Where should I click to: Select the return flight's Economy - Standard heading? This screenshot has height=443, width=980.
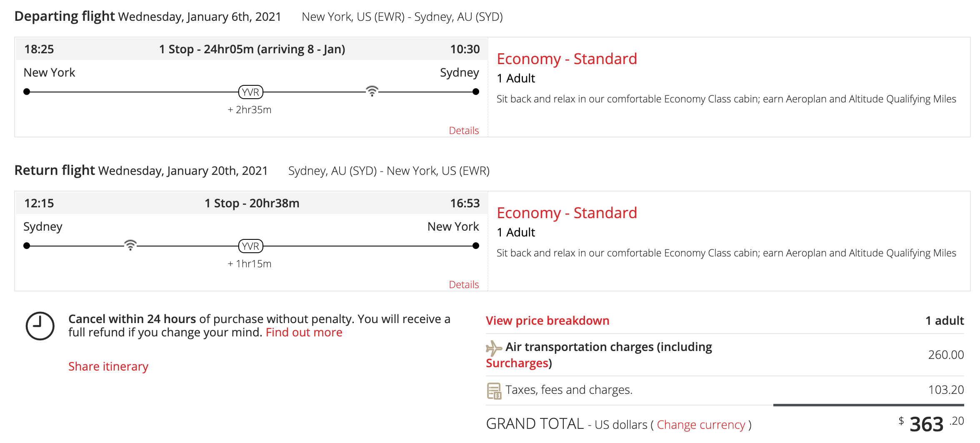[567, 213]
